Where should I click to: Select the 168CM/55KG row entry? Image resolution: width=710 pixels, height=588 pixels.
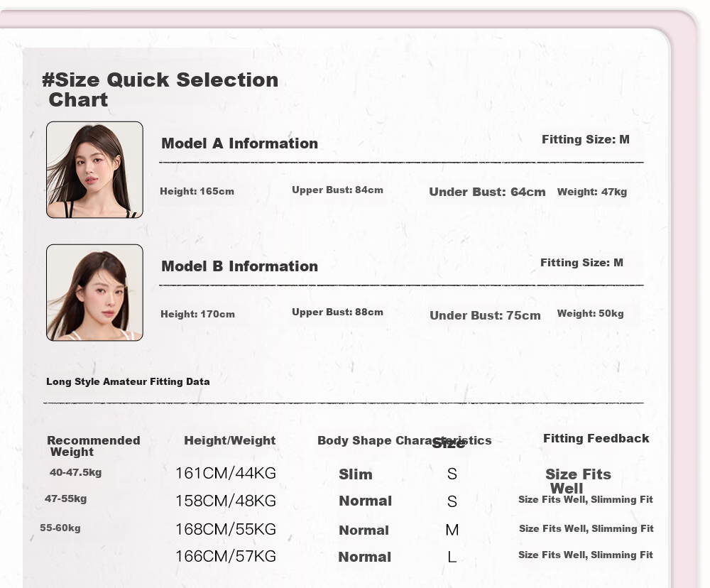(x=226, y=529)
